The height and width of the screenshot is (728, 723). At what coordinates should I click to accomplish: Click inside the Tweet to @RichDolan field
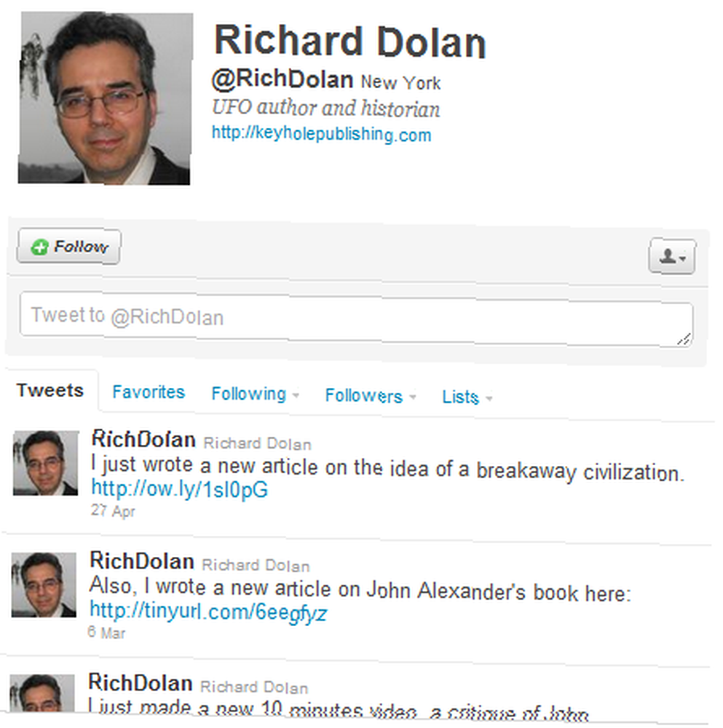point(356,320)
